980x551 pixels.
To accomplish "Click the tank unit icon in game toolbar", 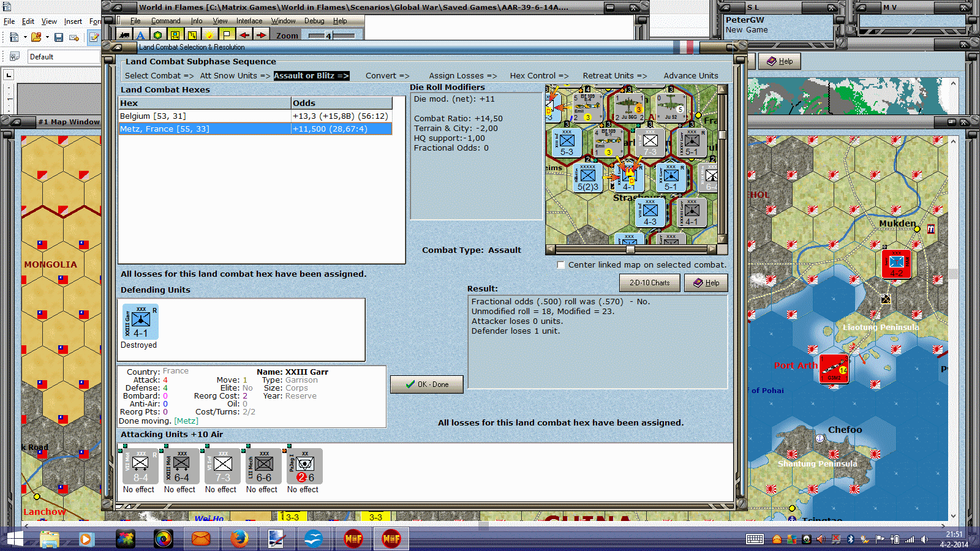I will (124, 35).
